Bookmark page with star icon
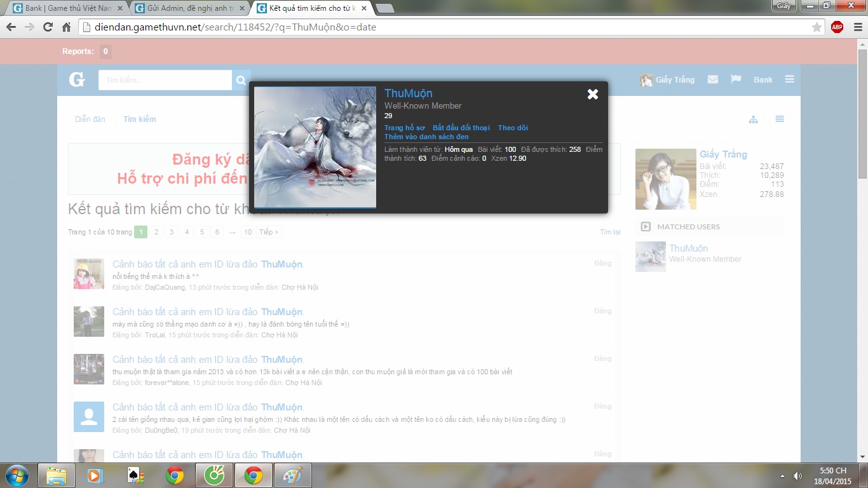Image resolution: width=868 pixels, height=488 pixels. tap(817, 27)
